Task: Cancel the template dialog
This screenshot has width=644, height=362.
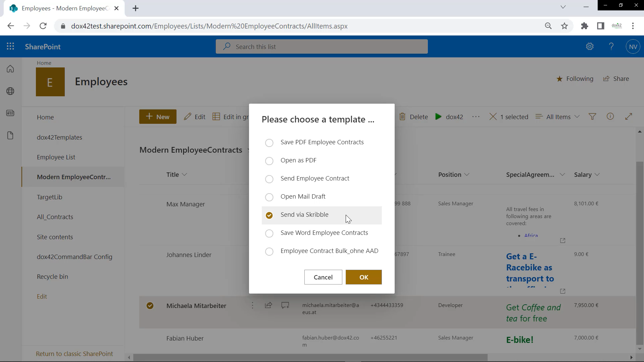Action: [323, 277]
